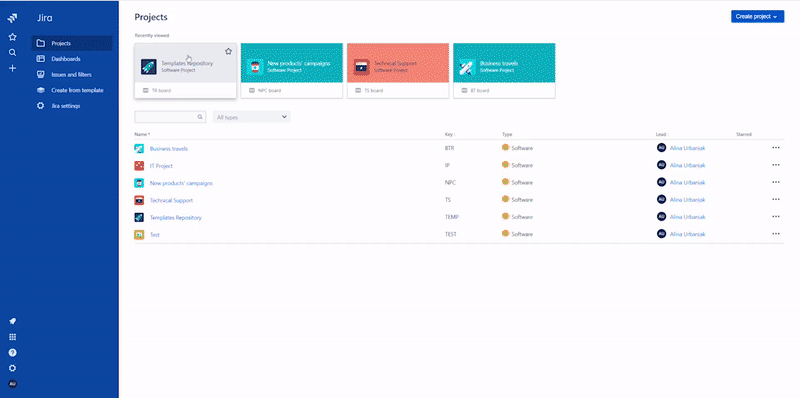
Task: Open IT Project link
Action: tap(161, 166)
